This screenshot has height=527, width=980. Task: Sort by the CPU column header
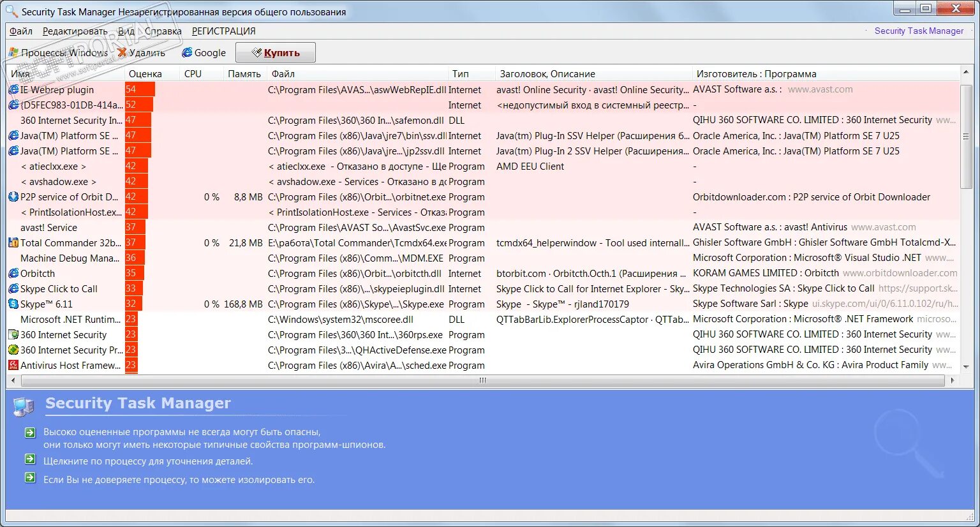[x=202, y=74]
